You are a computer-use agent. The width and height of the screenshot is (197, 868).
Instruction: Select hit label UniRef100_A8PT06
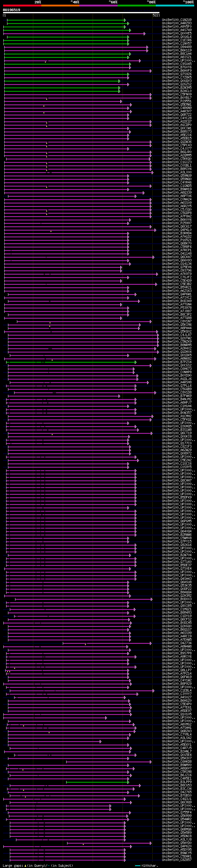pyautogui.click(x=177, y=196)
